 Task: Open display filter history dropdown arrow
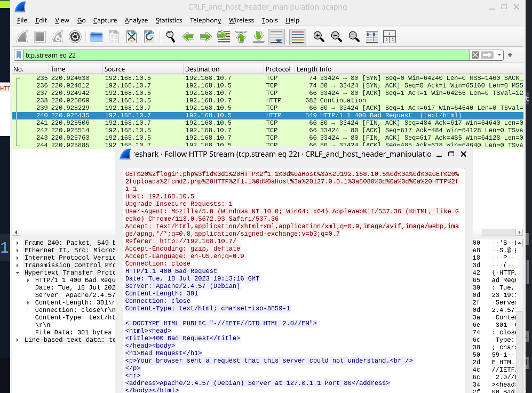pyautogui.click(x=499, y=55)
